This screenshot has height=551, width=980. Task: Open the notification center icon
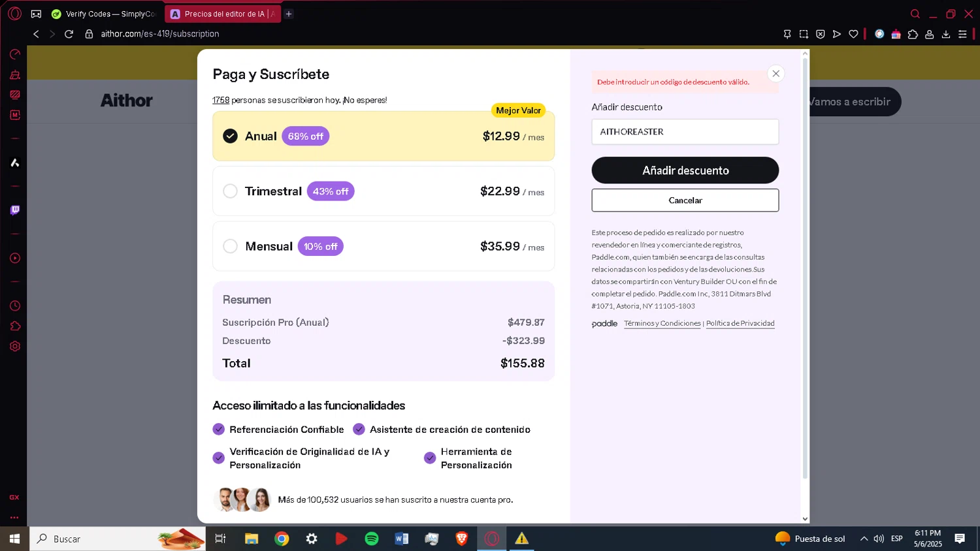(x=960, y=539)
